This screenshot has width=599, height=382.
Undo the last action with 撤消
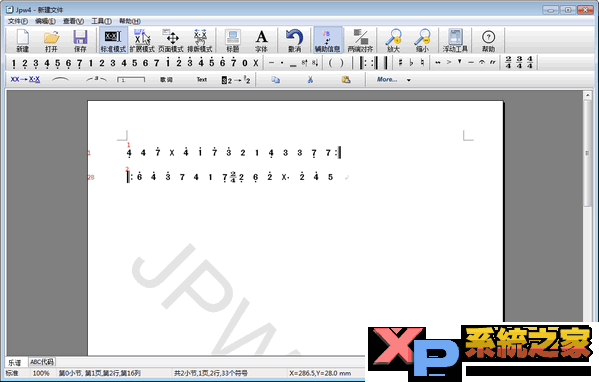(x=294, y=40)
